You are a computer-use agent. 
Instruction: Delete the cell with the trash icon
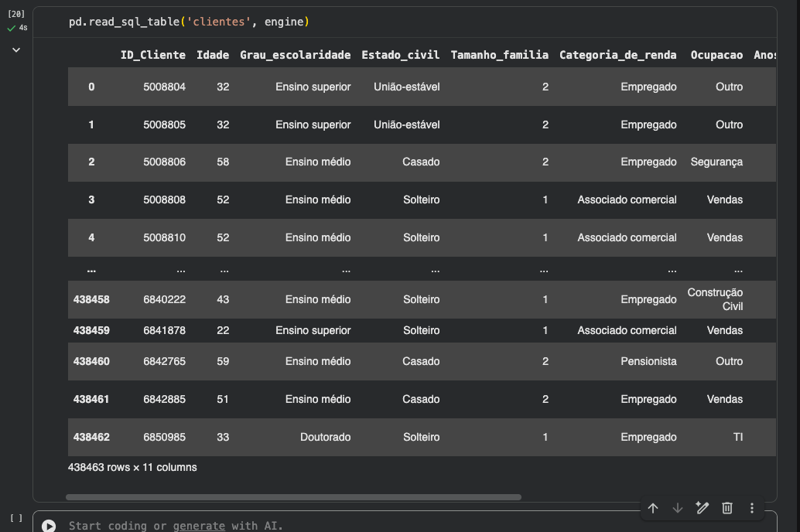(x=727, y=508)
